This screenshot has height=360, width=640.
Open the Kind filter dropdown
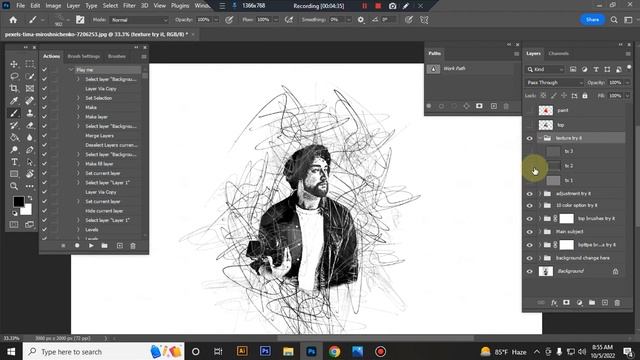[x=545, y=69]
